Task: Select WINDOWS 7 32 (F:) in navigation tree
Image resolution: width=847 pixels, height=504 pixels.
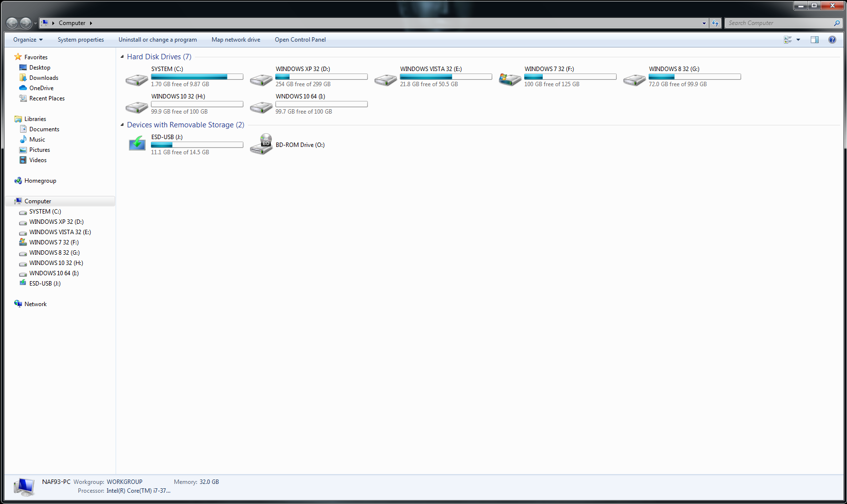Action: pyautogui.click(x=54, y=242)
